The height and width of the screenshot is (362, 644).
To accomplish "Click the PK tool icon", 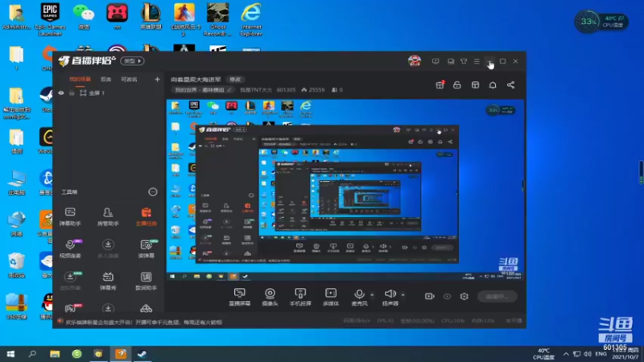I will pos(72,309).
